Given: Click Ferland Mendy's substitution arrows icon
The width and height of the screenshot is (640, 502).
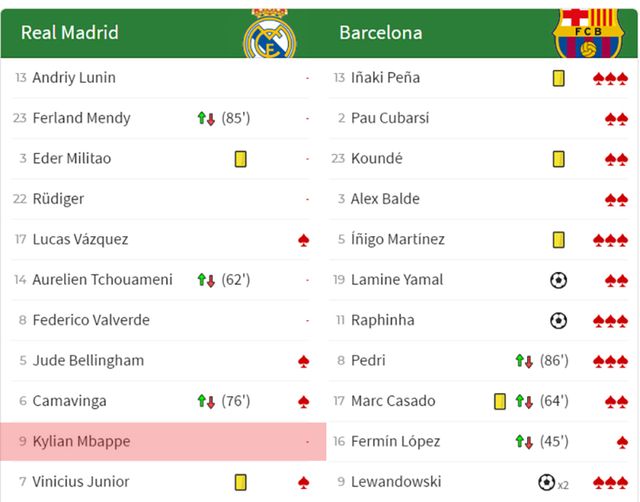Looking at the screenshot, I should coord(207,118).
